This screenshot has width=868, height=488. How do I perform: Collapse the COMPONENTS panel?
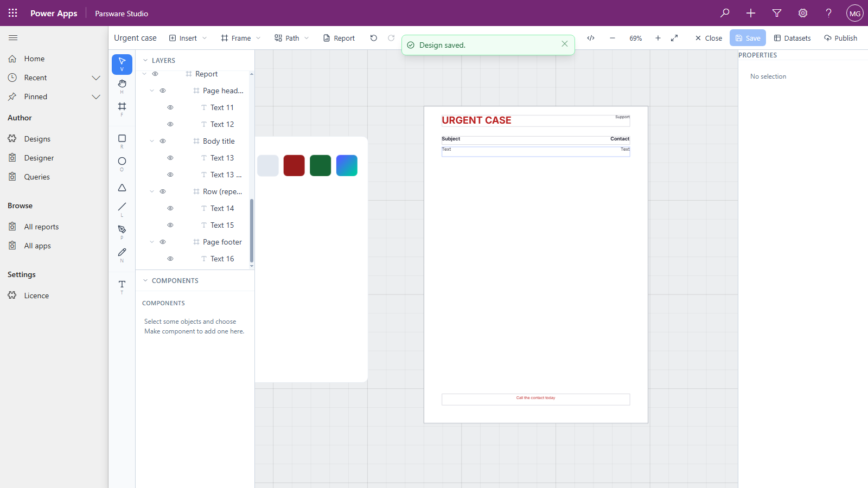[x=145, y=281]
